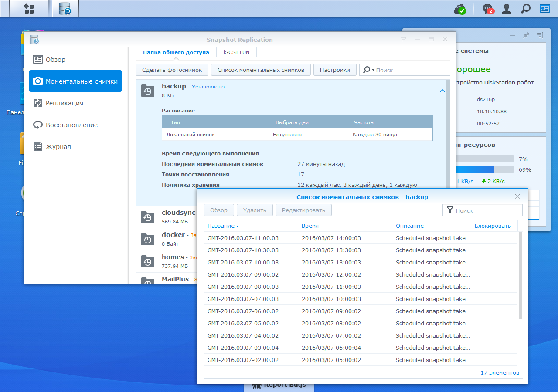Click the filter funnel icon in snapshot list

[x=450, y=210]
